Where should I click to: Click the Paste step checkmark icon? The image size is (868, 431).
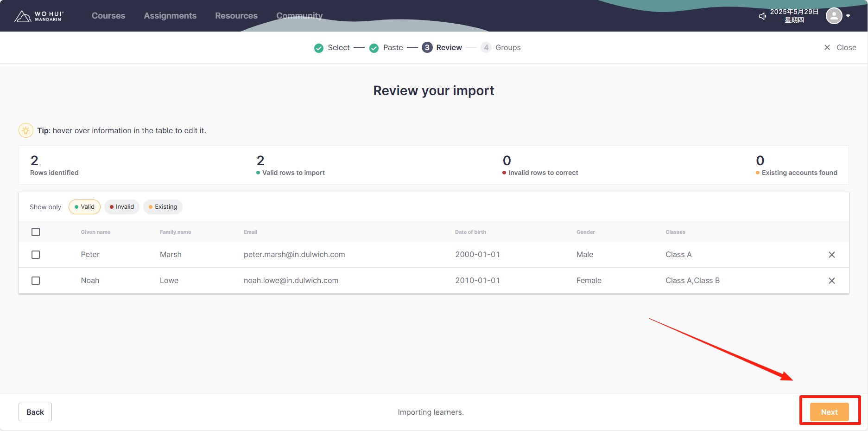[x=374, y=48]
